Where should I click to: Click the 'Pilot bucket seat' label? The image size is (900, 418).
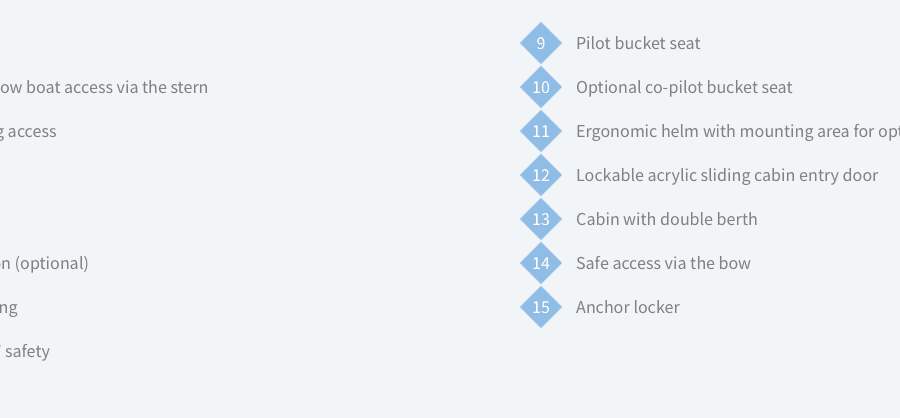click(x=638, y=44)
